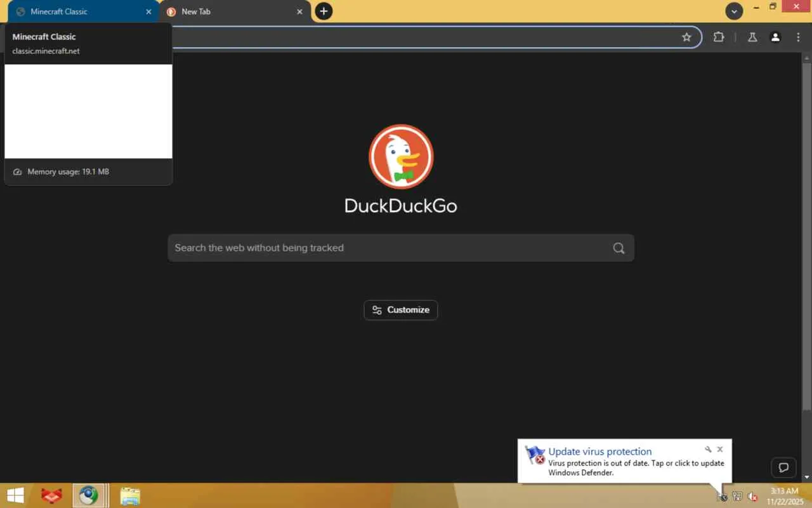Click the page's vertical scrollbar
The height and width of the screenshot is (508, 812).
(807, 235)
